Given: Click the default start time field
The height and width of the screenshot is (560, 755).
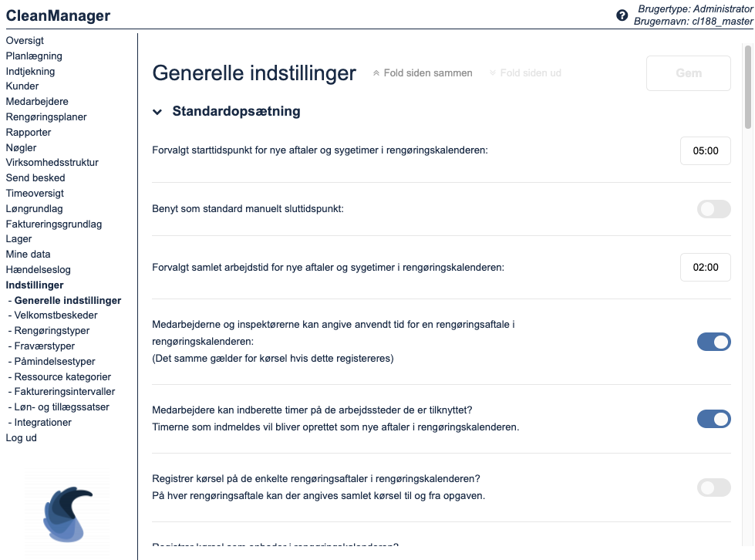Looking at the screenshot, I should click(x=706, y=151).
